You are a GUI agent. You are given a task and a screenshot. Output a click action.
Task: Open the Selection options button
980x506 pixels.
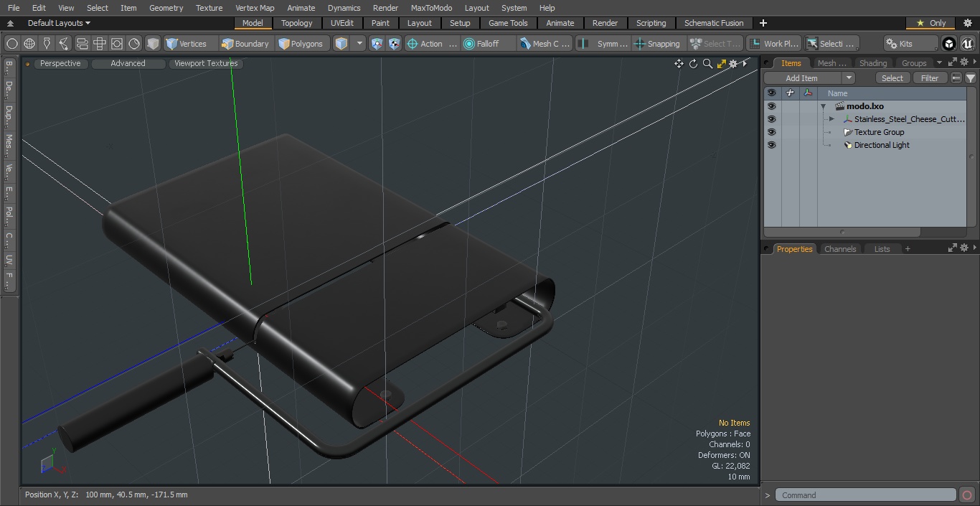click(831, 44)
